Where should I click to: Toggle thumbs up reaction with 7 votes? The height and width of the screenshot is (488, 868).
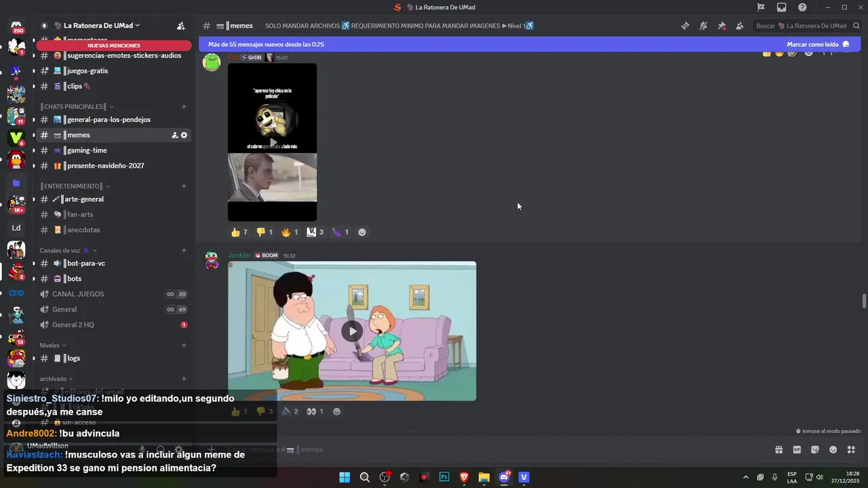tap(239, 232)
